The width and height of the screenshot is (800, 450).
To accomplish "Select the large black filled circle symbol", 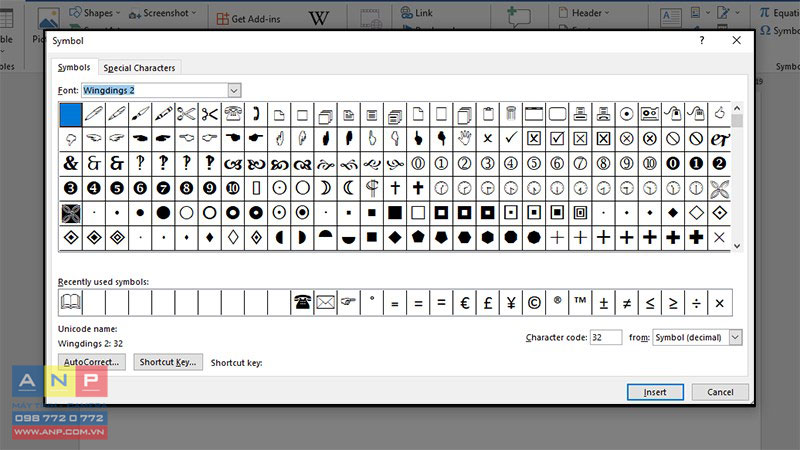I will coord(163,213).
